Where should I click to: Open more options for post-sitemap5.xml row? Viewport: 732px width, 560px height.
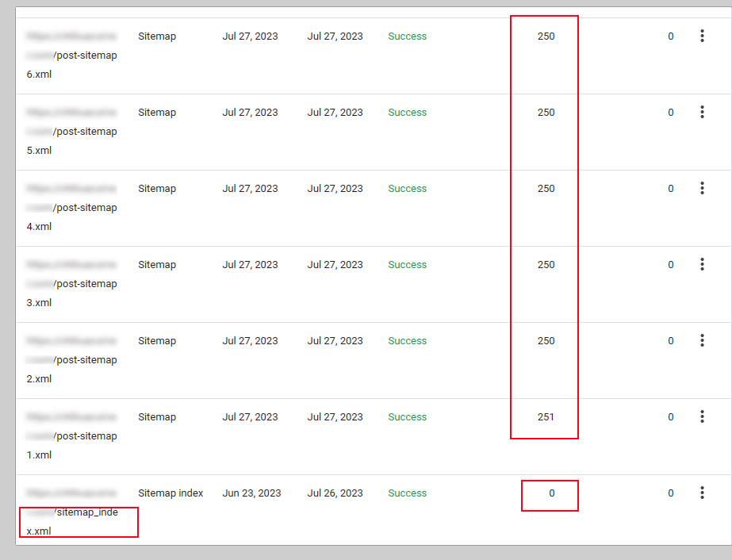point(702,113)
